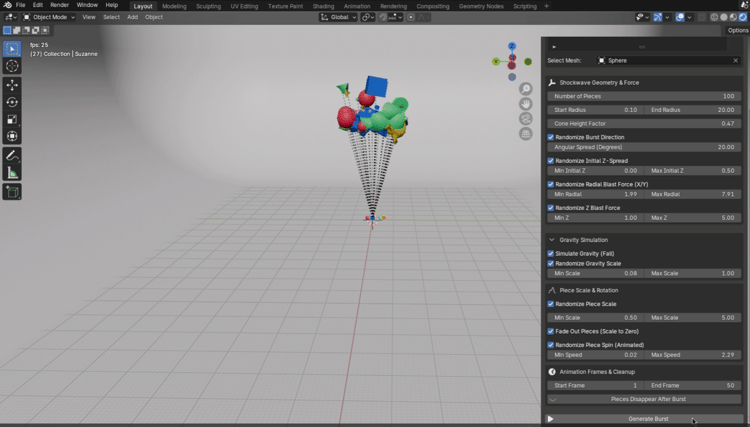The height and width of the screenshot is (427, 750).
Task: Set selection mode to subtract
Action: 26,30
